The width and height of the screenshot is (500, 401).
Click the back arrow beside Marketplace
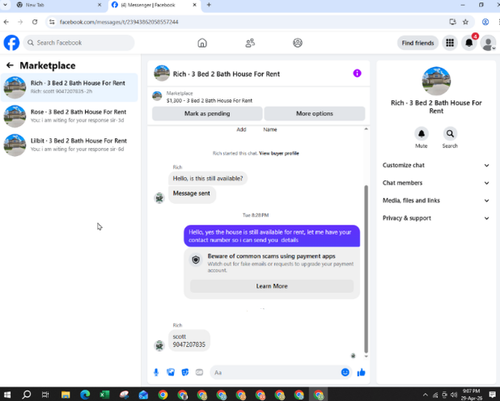pyautogui.click(x=10, y=65)
